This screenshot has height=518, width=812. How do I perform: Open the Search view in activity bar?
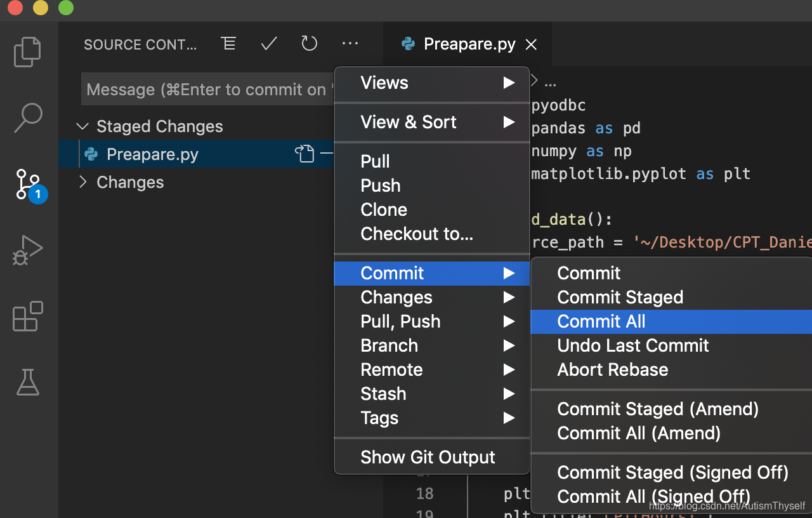click(x=28, y=118)
